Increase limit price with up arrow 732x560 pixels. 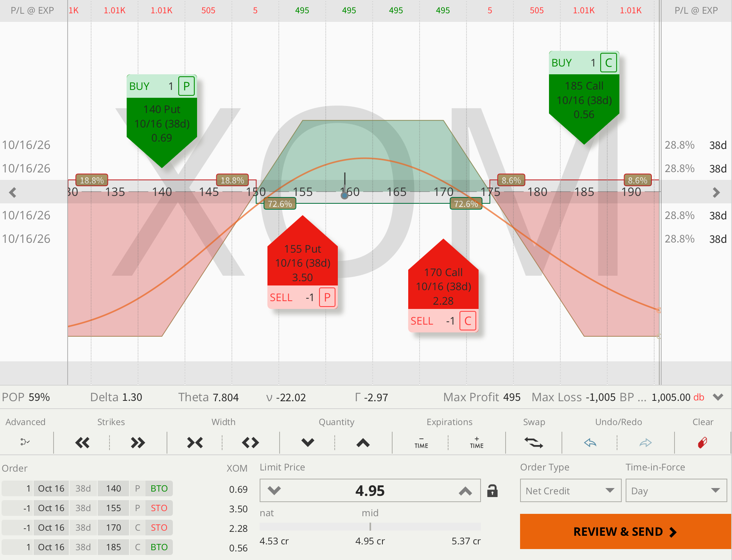465,491
